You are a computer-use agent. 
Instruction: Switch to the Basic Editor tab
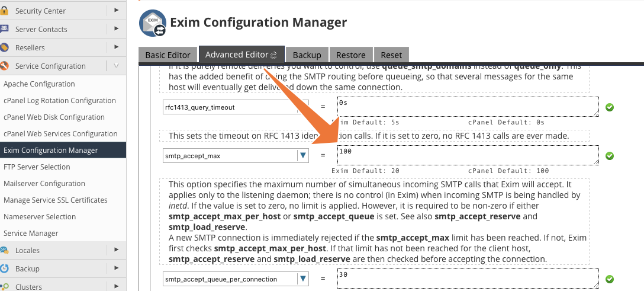(x=168, y=55)
